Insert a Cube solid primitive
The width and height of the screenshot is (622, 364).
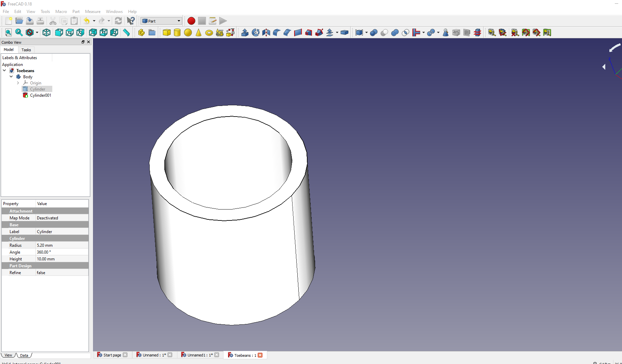[166, 32]
